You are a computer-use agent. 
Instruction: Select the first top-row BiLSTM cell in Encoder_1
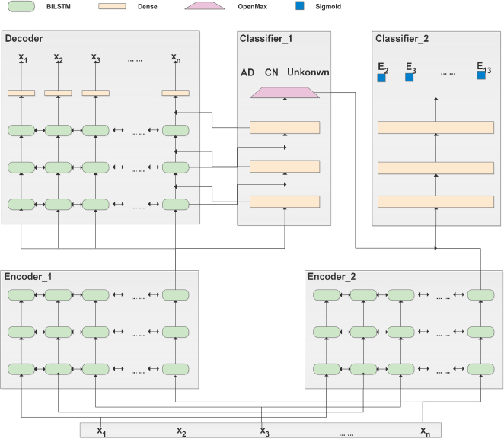pos(21,294)
